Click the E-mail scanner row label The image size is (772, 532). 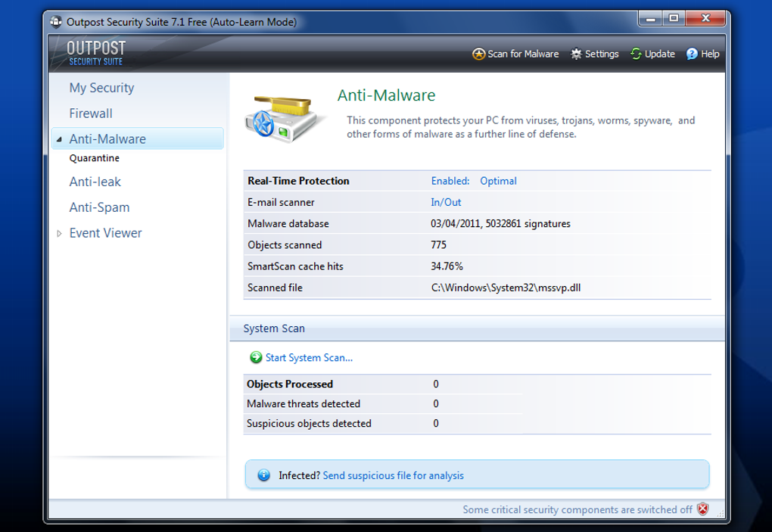[281, 202]
